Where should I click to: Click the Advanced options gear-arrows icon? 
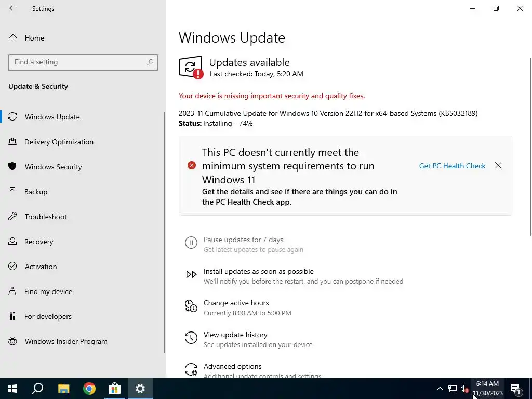pyautogui.click(x=191, y=369)
